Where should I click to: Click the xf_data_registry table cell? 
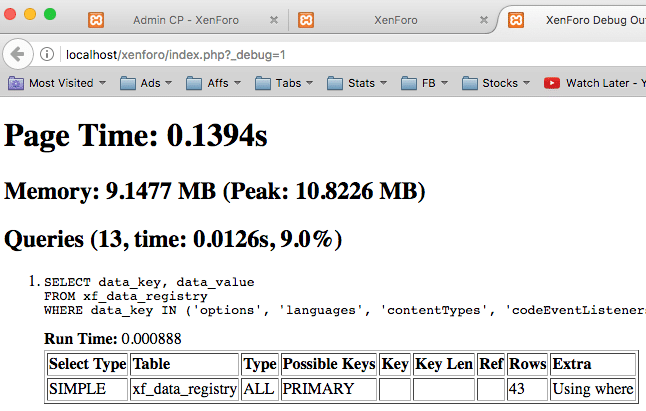[185, 389]
